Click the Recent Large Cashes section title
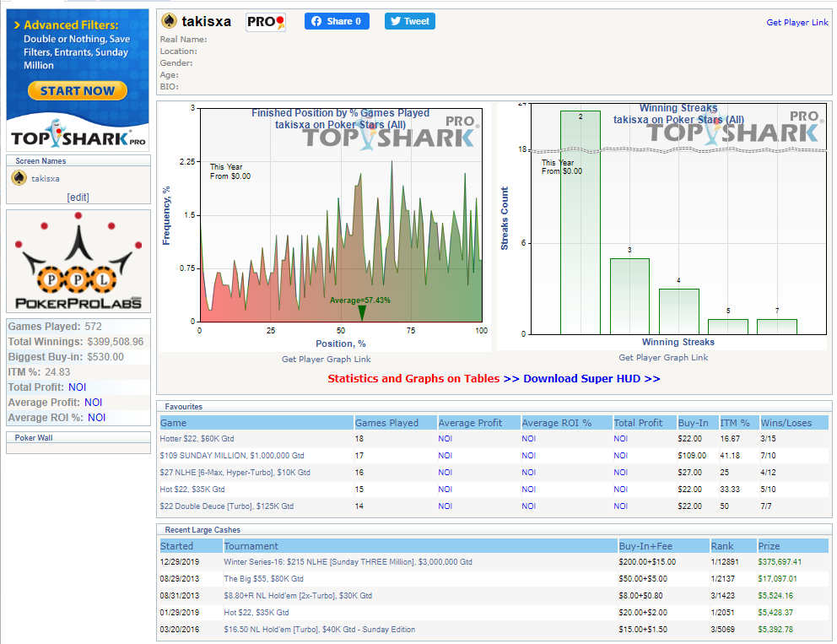This screenshot has height=644, width=837. pyautogui.click(x=202, y=530)
